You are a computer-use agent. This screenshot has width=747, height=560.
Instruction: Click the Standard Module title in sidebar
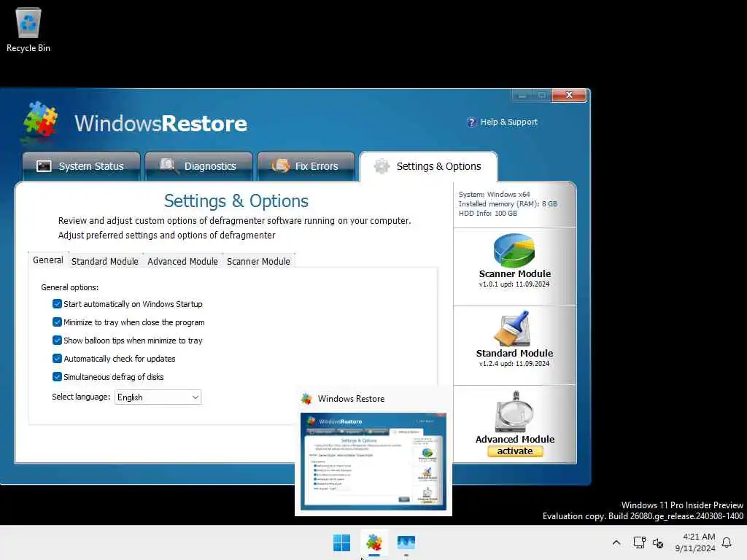(x=514, y=354)
